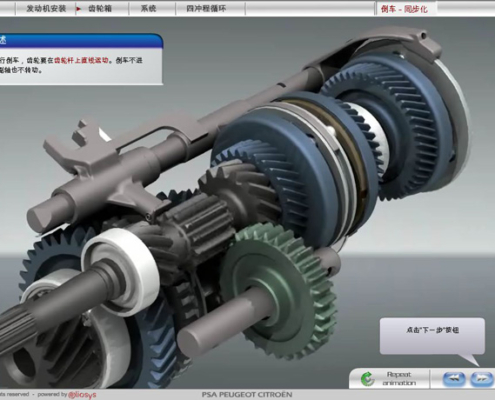The height and width of the screenshot is (400, 495).
Task: Click the red highlighted text 齿轮杆上直线运动
Action: 81,60
